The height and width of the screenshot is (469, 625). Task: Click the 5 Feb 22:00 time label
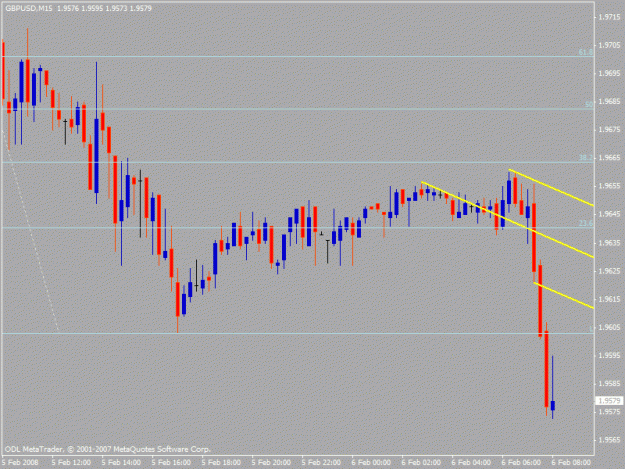(x=321, y=462)
